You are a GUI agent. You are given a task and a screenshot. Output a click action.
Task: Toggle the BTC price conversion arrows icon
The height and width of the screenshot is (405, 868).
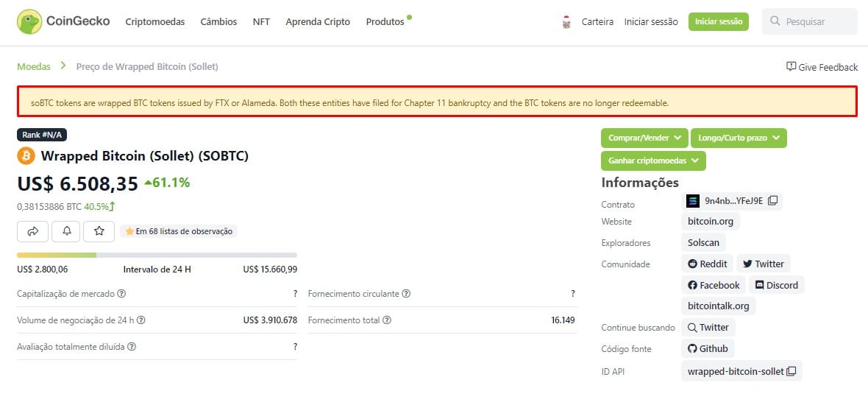click(x=112, y=207)
